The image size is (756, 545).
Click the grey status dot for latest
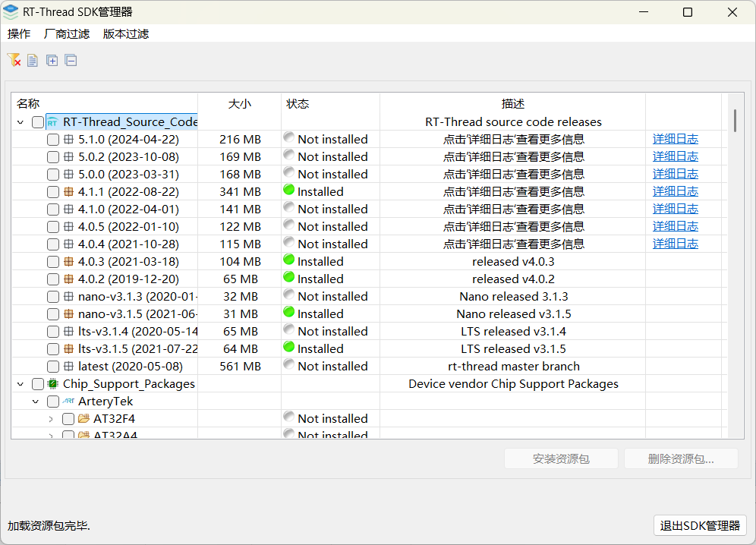288,364
